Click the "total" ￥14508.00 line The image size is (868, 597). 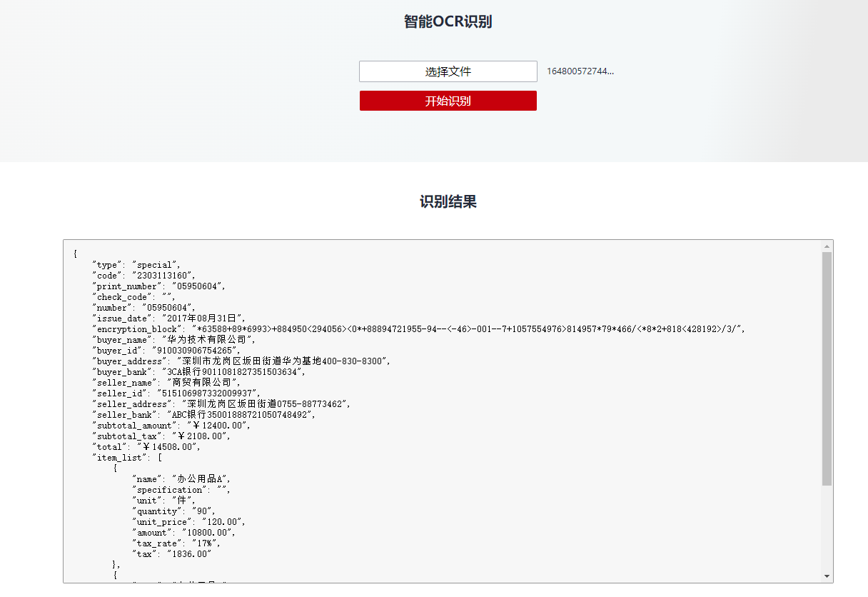[146, 447]
